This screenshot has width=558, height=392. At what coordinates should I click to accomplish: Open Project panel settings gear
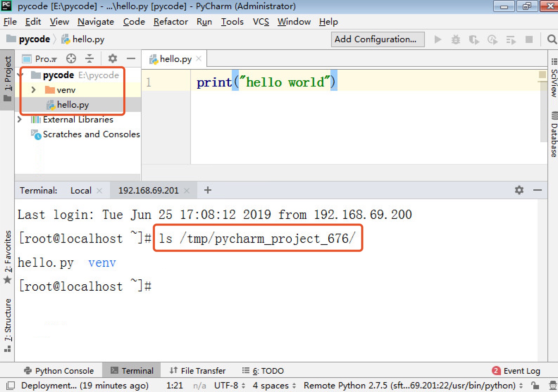112,58
